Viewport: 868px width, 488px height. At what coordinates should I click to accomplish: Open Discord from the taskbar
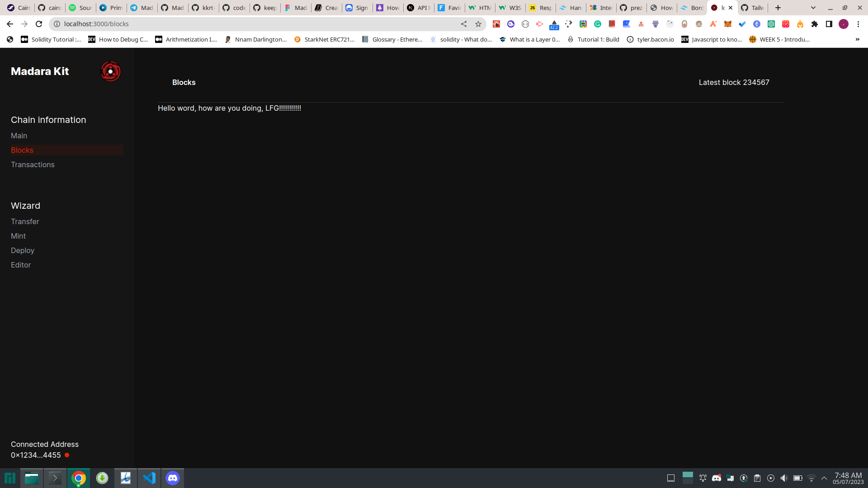[173, 478]
